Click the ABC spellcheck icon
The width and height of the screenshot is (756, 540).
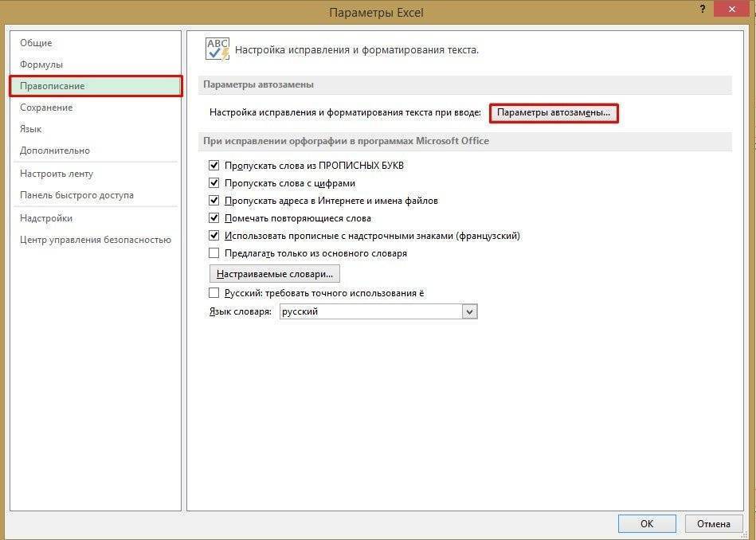pyautogui.click(x=217, y=49)
